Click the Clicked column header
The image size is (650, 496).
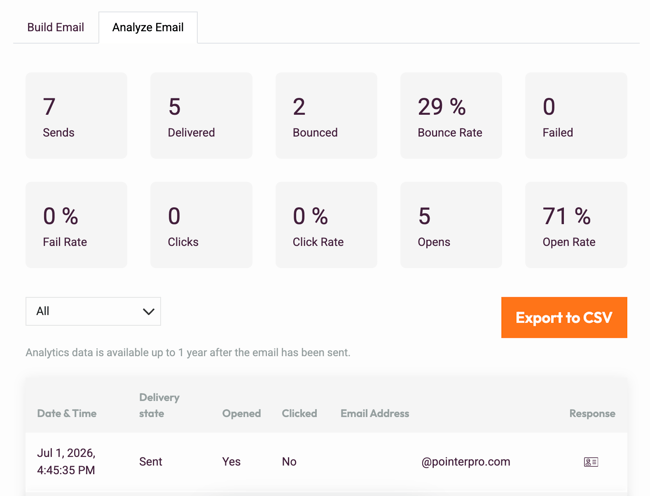299,413
